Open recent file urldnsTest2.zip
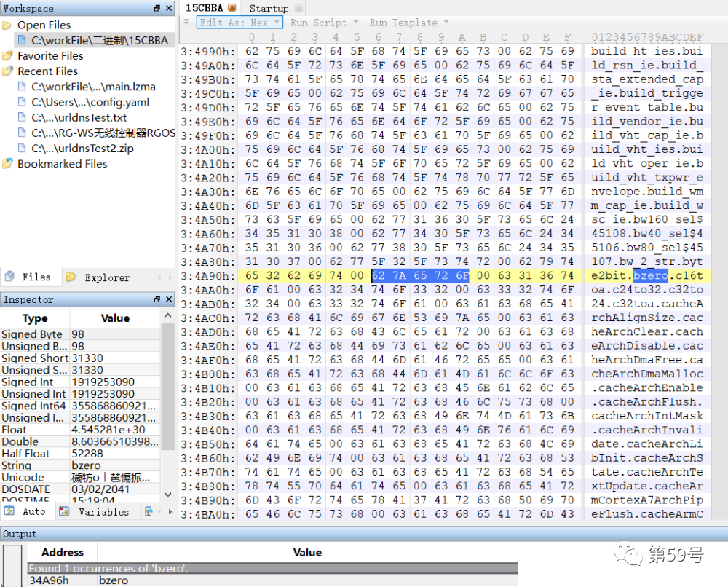The width and height of the screenshot is (728, 587). tap(82, 149)
